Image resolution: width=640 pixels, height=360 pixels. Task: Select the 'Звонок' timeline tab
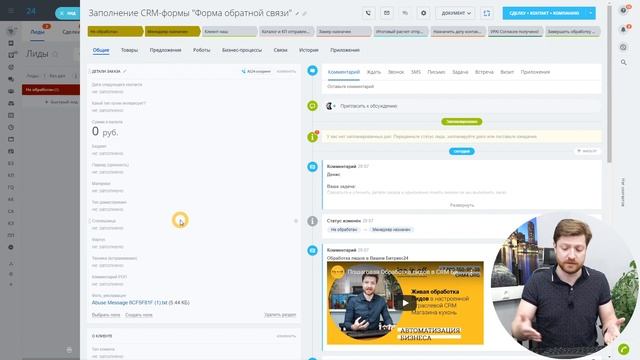click(x=396, y=72)
